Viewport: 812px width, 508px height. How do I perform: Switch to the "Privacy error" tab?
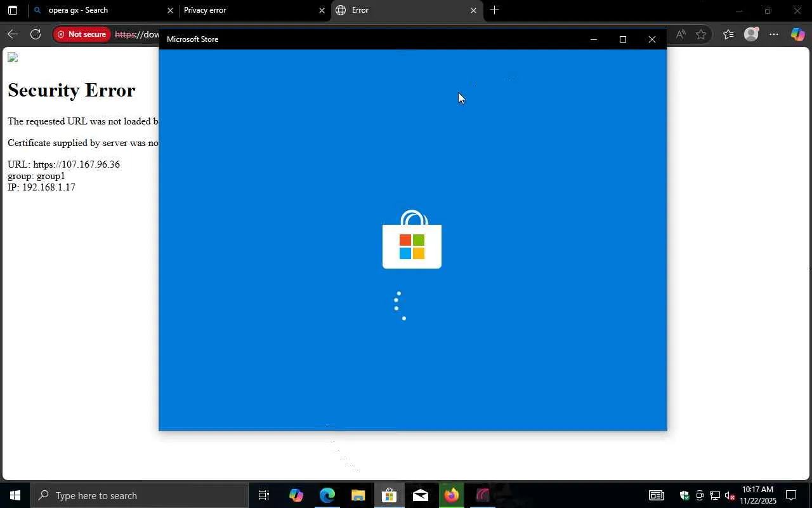(255, 10)
